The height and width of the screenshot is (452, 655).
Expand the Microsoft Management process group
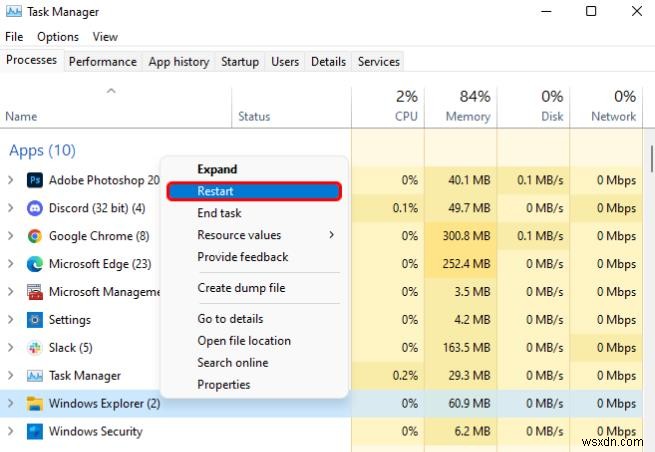click(x=10, y=292)
